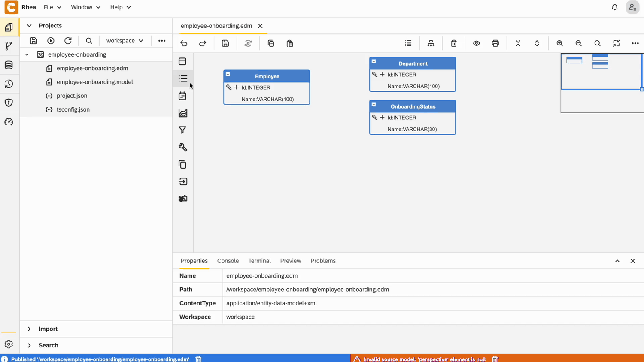Switch to the Console tab

(228, 261)
